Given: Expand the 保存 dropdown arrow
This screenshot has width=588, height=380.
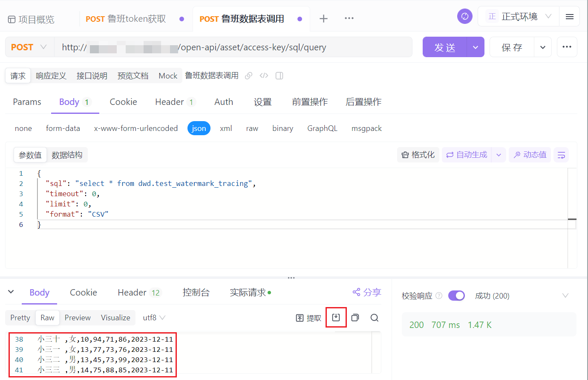Looking at the screenshot, I should click(x=543, y=47).
